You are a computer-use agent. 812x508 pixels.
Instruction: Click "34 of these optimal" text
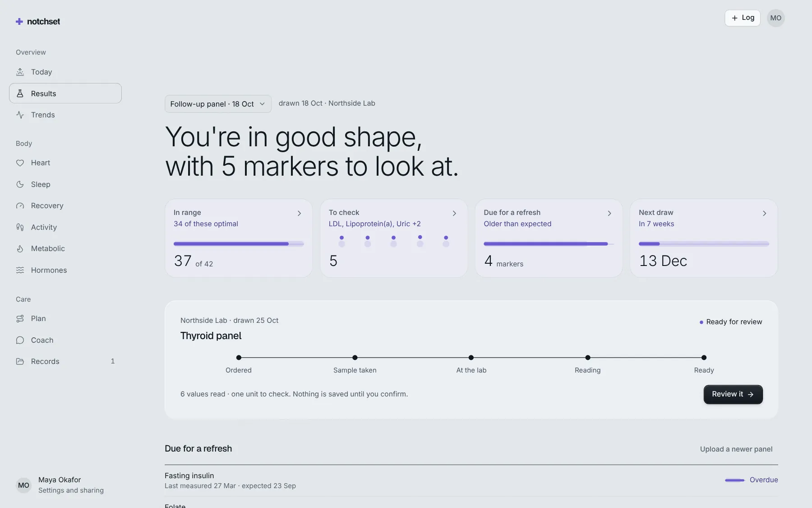(206, 224)
